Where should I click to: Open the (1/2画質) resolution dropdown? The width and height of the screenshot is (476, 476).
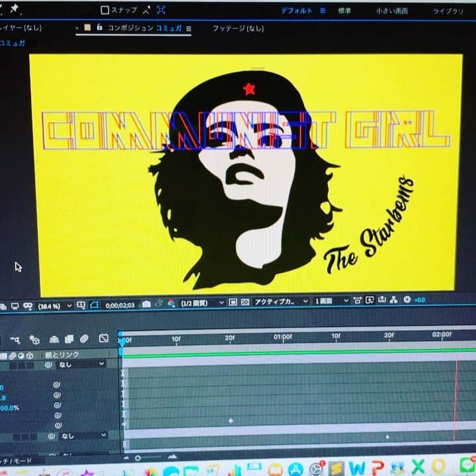[x=202, y=303]
